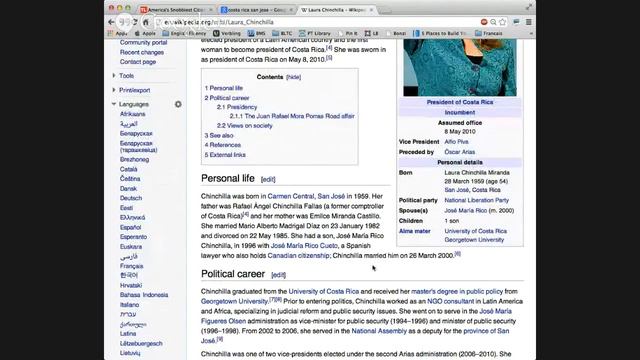Open the Alma mater infobox link

(x=415, y=231)
